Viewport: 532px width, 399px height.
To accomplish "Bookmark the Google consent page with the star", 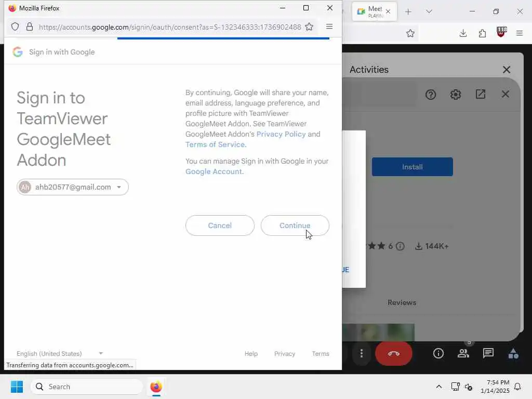I will tap(309, 27).
